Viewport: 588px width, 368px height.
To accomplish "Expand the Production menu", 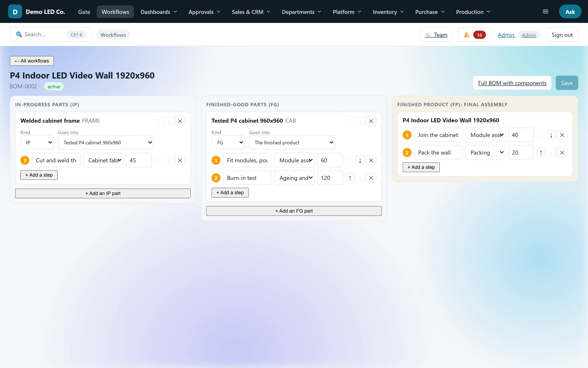I will tap(473, 12).
